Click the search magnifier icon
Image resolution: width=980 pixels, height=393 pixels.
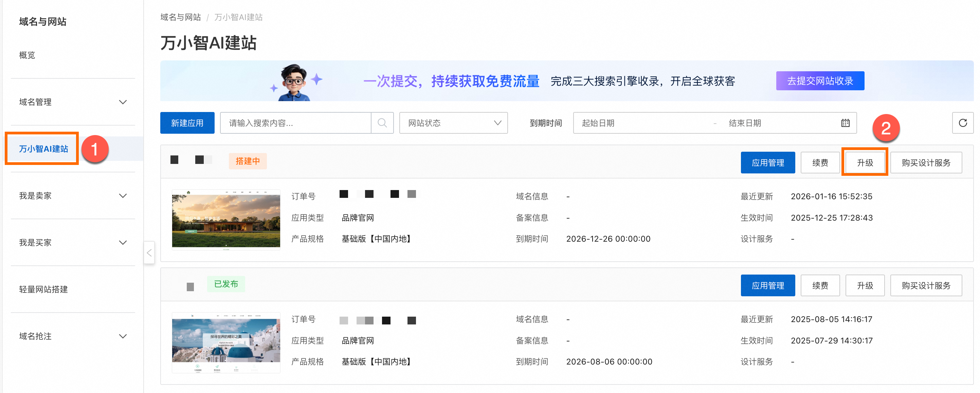[382, 123]
